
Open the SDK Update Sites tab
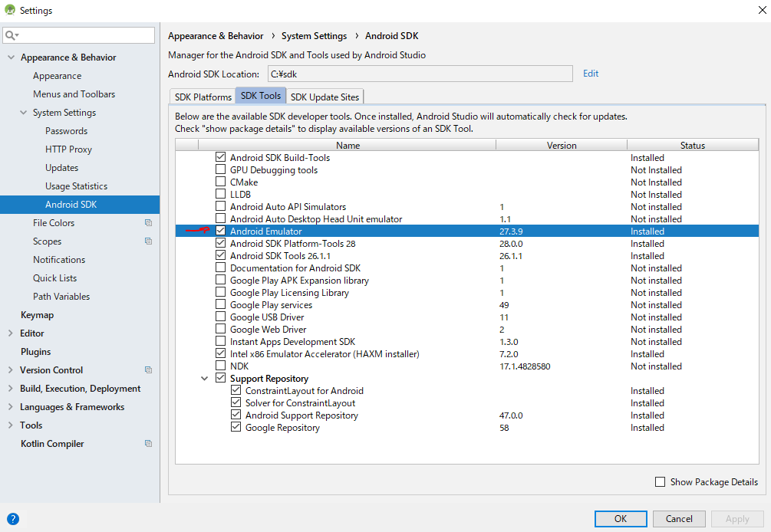pyautogui.click(x=325, y=97)
